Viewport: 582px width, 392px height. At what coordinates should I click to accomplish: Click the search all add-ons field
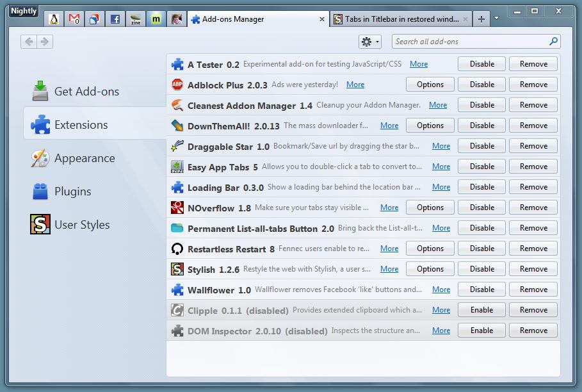tap(474, 41)
